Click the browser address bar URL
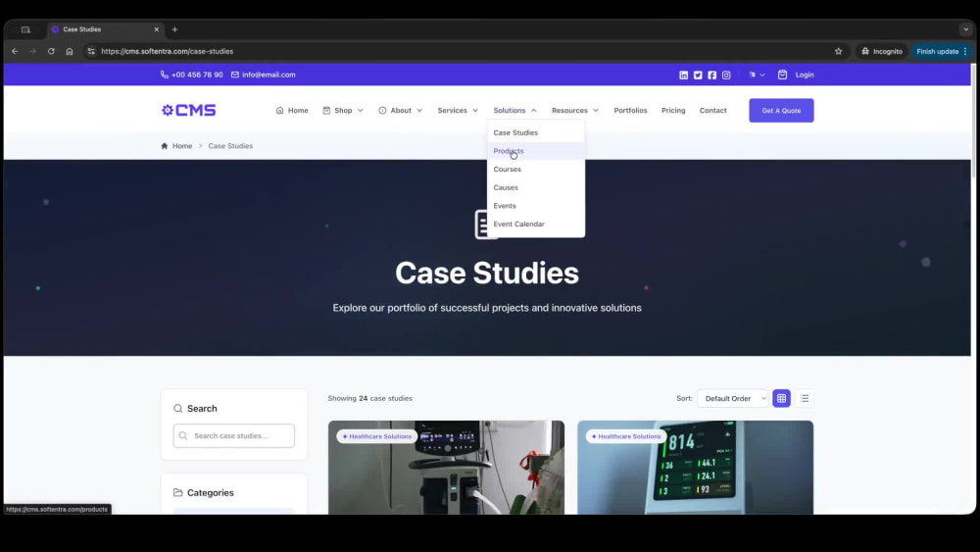Image resolution: width=980 pixels, height=552 pixels. pos(167,51)
